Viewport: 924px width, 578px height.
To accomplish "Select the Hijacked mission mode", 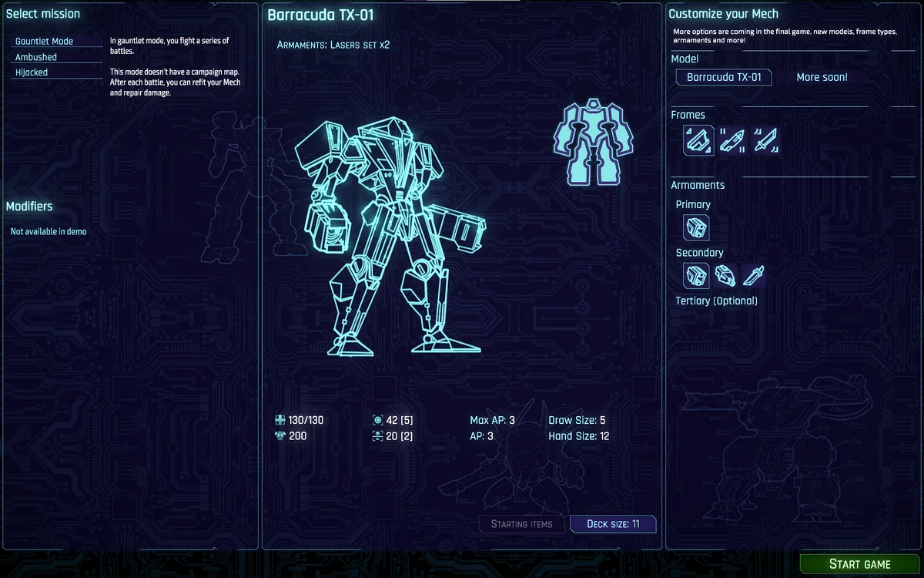I will pos(31,72).
